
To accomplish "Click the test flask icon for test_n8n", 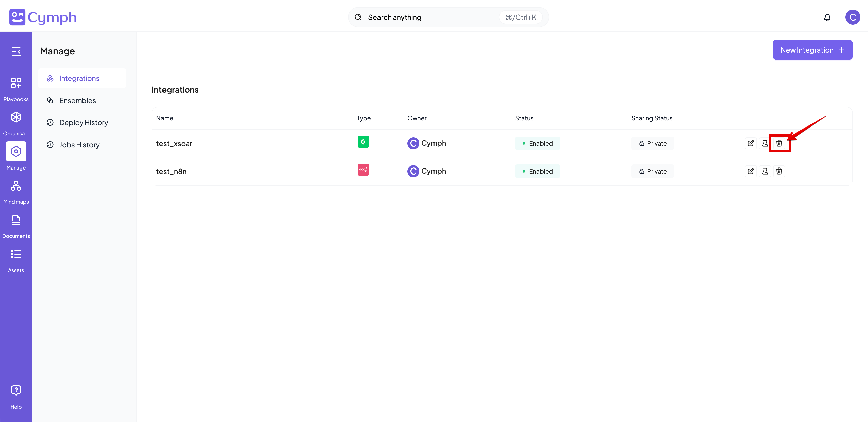I will point(765,171).
